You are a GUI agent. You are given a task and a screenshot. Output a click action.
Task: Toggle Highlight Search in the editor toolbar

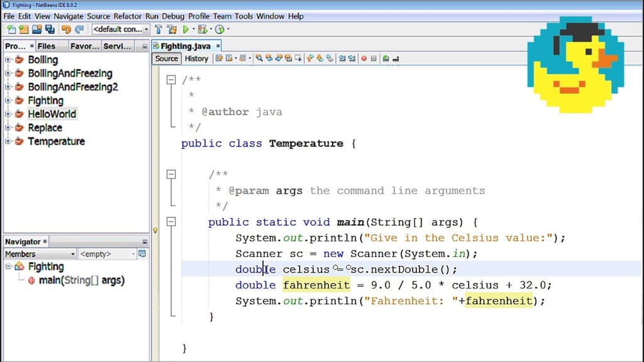[x=289, y=58]
